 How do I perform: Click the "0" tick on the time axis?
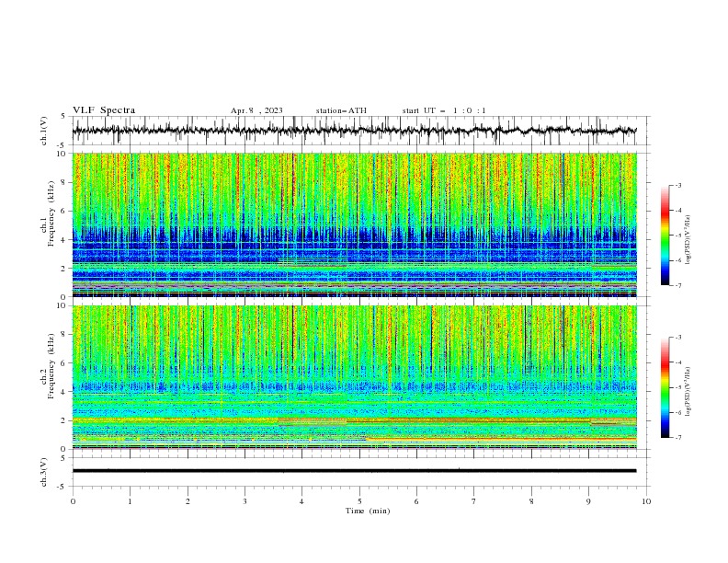[73, 501]
